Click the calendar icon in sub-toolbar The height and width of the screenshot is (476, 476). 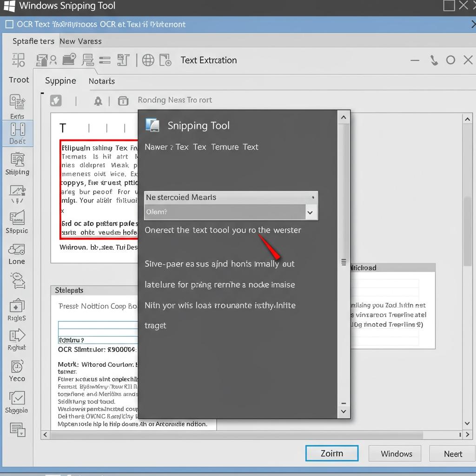(123, 101)
